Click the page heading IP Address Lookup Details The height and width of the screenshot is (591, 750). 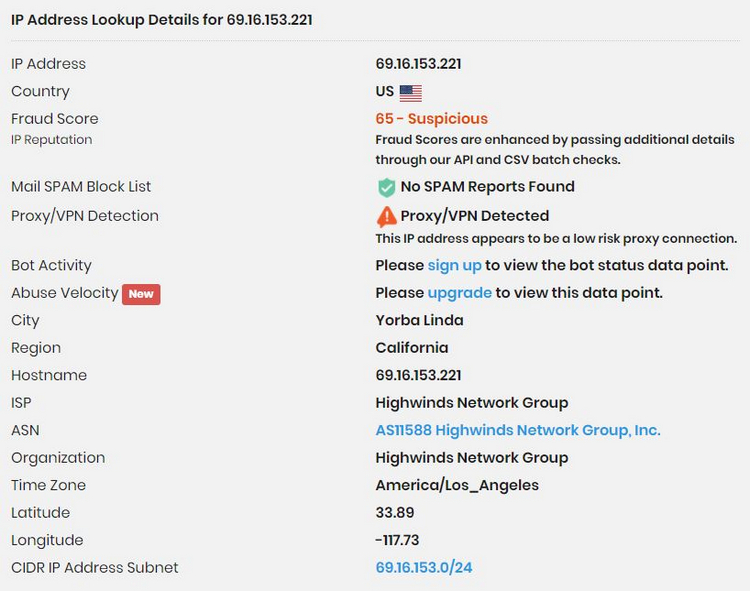[162, 20]
